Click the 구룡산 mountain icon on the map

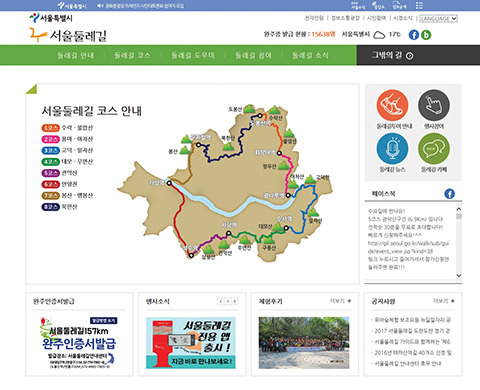269,240
